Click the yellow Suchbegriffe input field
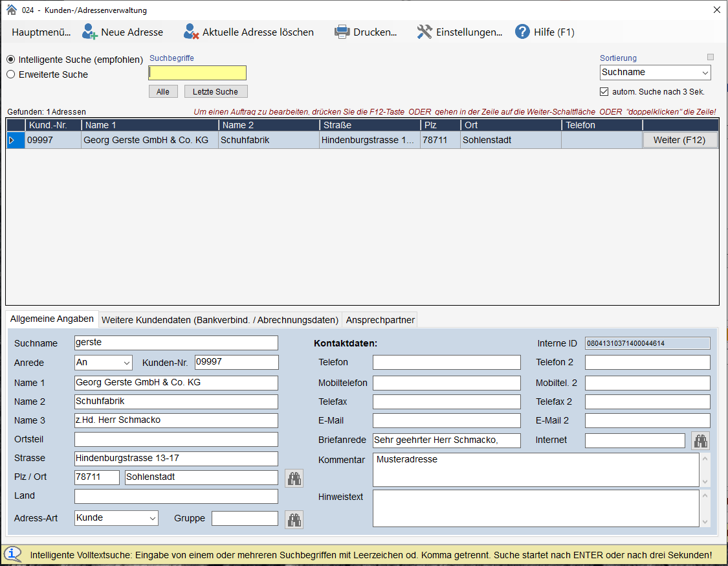This screenshot has height=566, width=728. pos(197,73)
